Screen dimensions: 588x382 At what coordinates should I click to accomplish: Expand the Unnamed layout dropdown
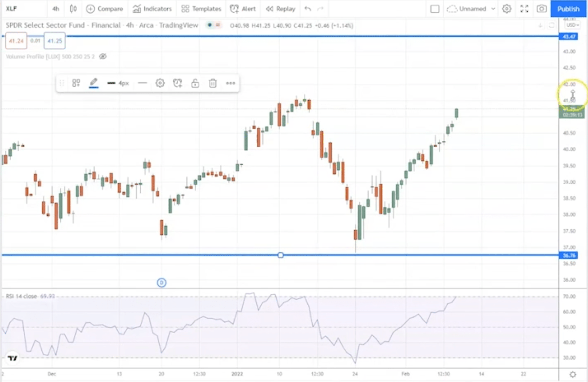(x=493, y=9)
